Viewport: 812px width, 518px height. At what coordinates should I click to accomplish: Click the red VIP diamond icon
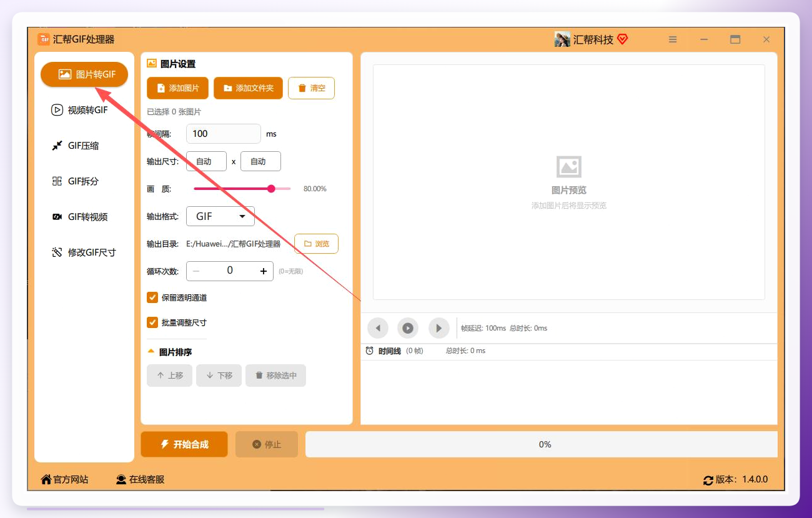pyautogui.click(x=622, y=39)
